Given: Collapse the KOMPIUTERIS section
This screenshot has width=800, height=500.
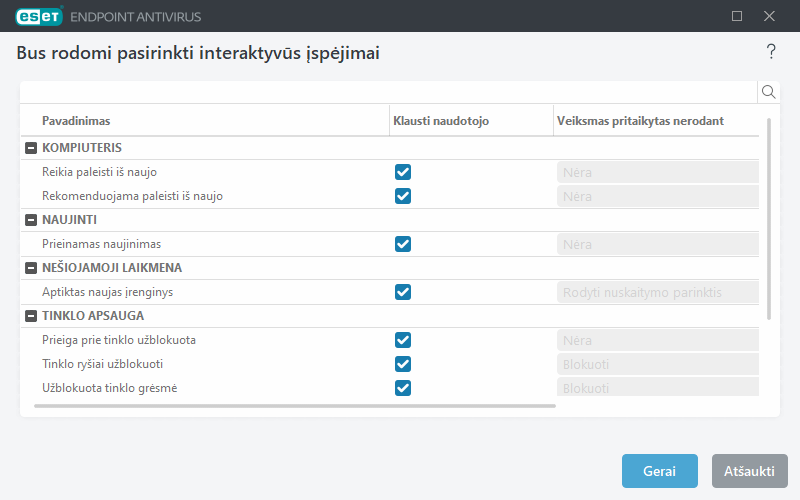Looking at the screenshot, I should [x=31, y=148].
